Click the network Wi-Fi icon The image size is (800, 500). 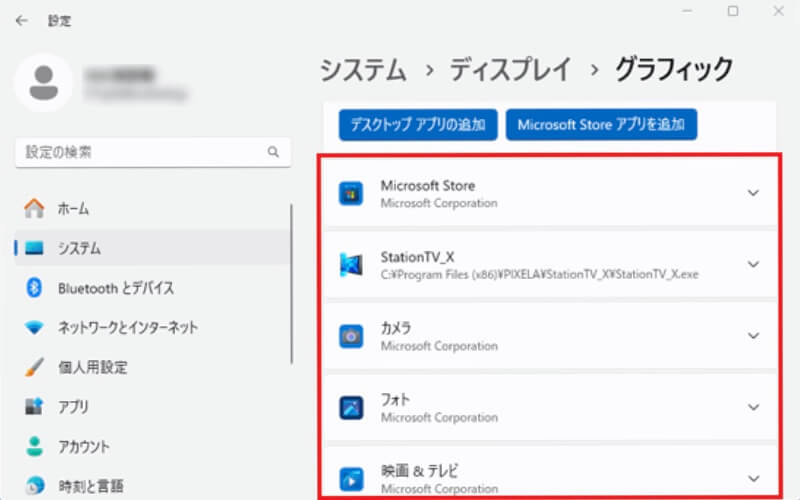34,327
